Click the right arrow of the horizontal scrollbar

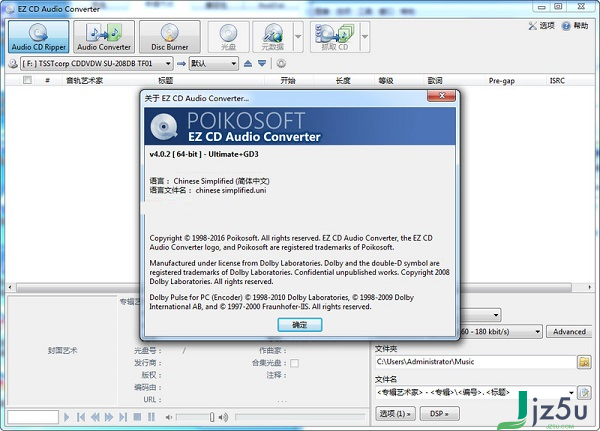click(590, 287)
